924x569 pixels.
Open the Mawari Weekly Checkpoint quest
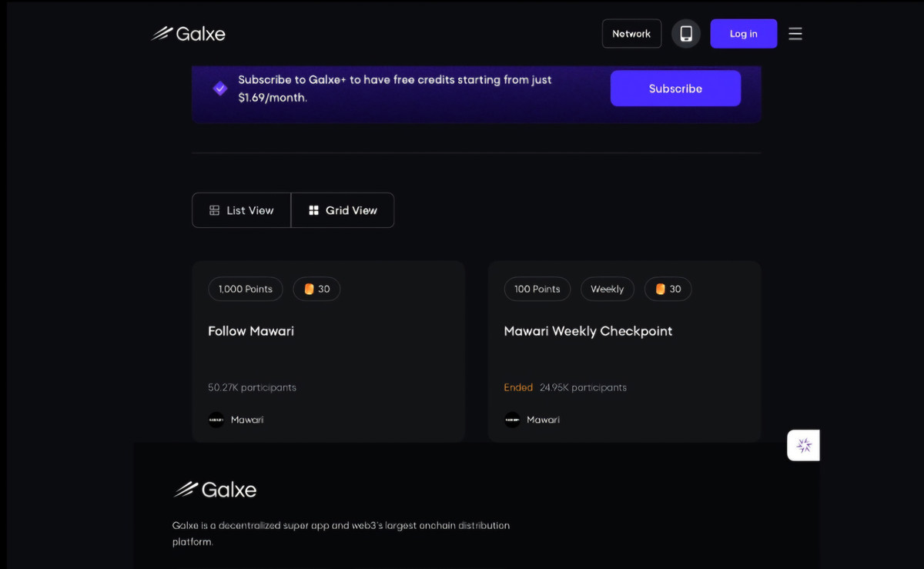coord(588,331)
